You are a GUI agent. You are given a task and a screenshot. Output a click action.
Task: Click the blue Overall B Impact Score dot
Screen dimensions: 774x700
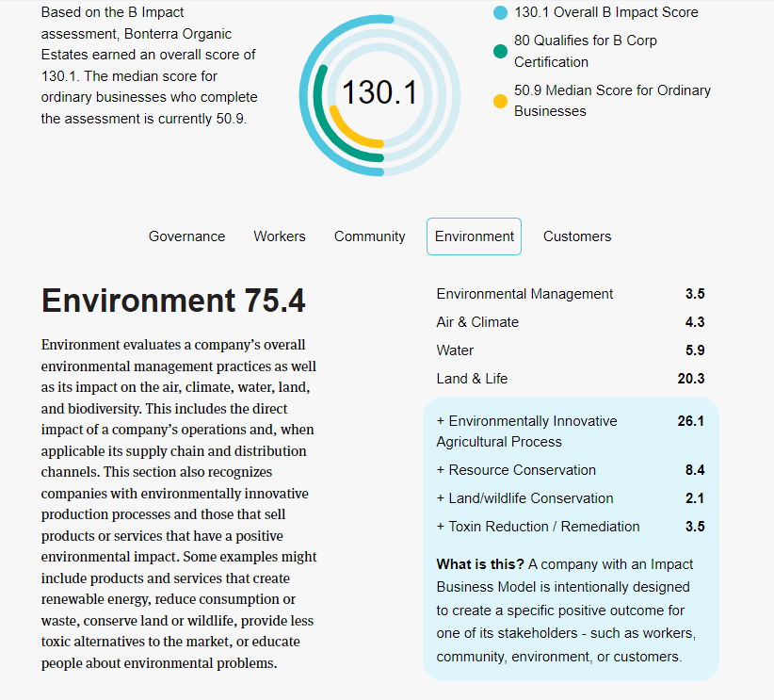(501, 13)
